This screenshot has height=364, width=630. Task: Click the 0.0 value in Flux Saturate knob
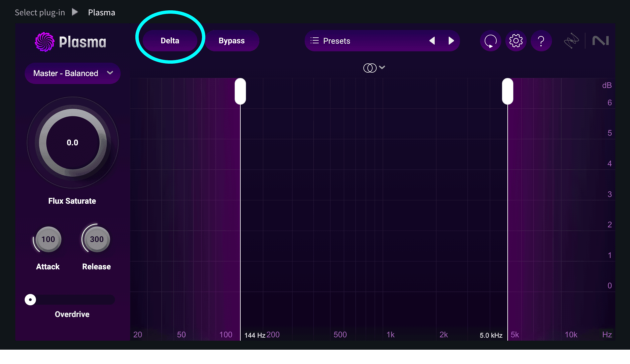[x=72, y=143]
